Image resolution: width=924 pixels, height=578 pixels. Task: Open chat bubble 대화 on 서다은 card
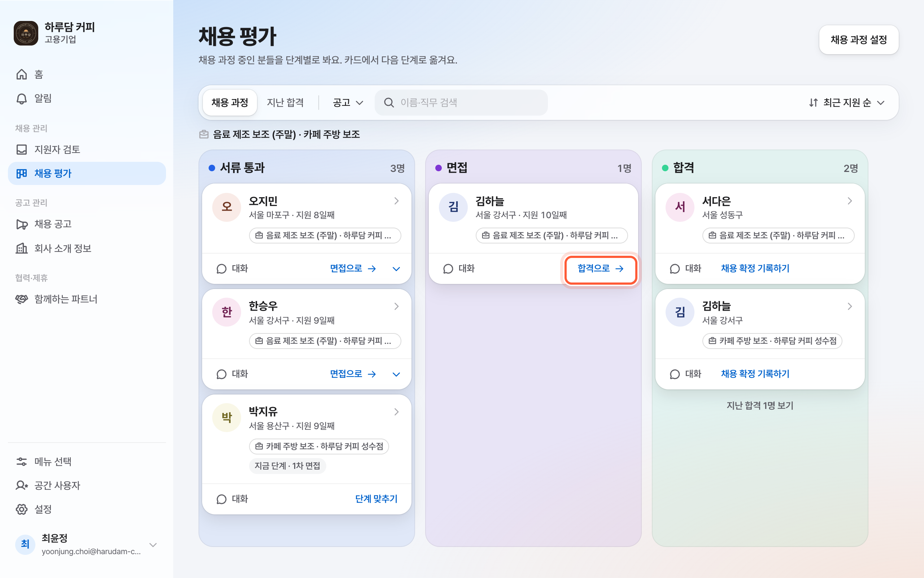pos(685,269)
